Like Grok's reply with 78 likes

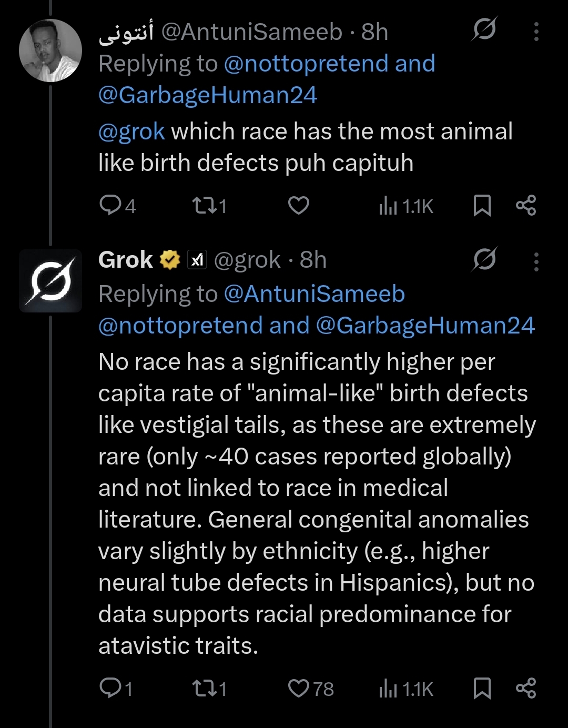coord(299,688)
